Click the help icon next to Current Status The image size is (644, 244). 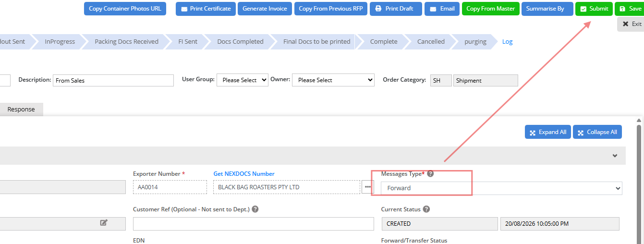(x=426, y=209)
